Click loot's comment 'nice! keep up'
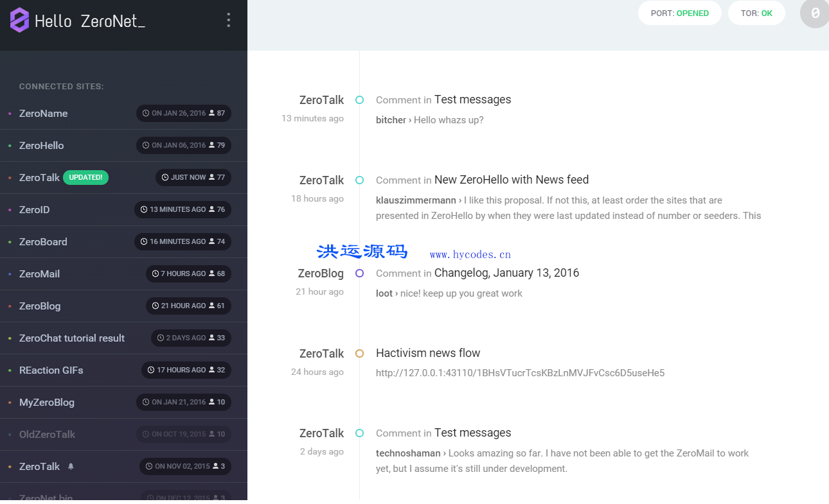 pos(449,293)
